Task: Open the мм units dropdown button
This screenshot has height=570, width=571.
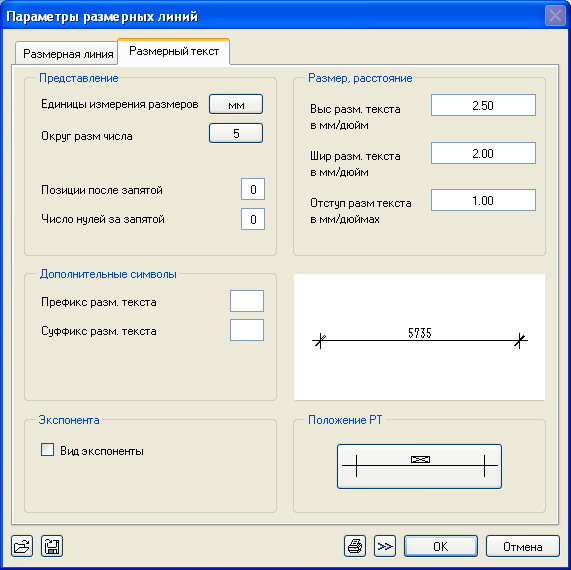Action: coord(236,105)
